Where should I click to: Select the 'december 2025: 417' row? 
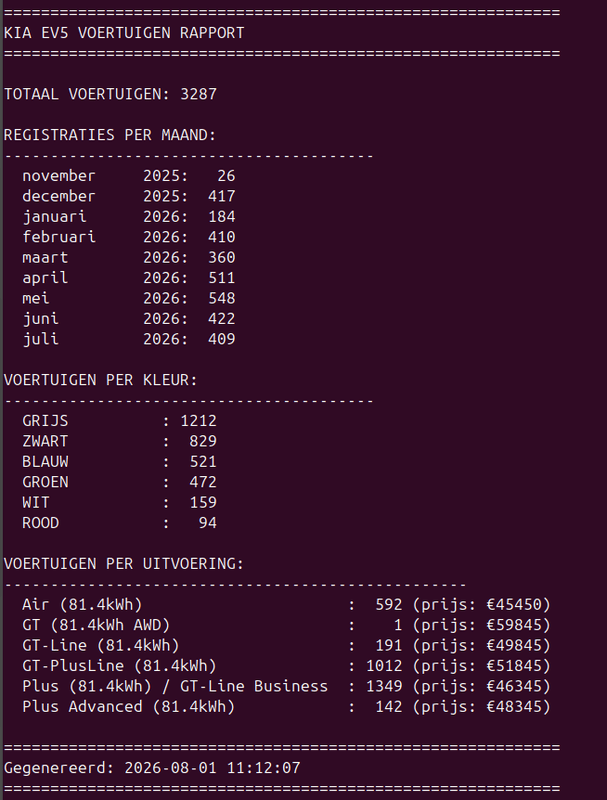coord(129,196)
